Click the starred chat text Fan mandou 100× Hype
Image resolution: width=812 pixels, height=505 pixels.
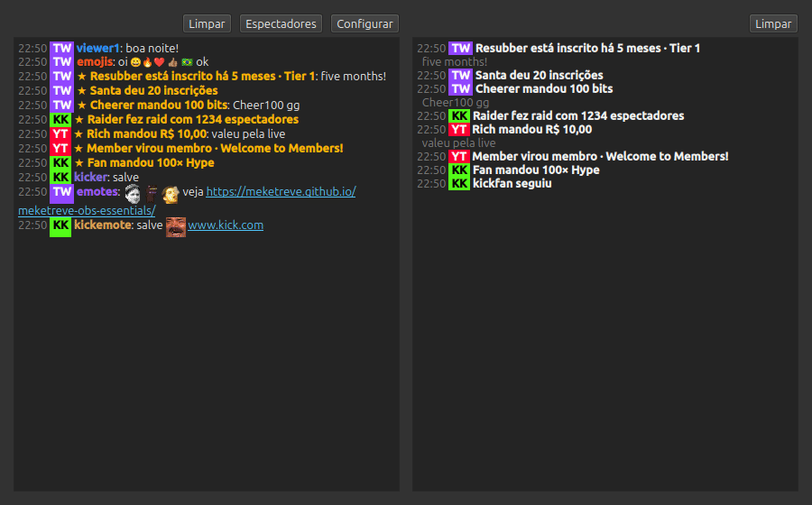point(151,162)
